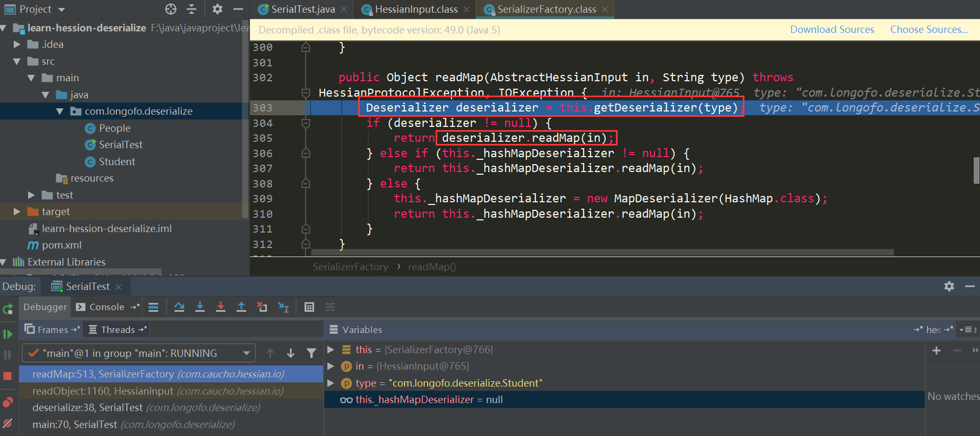
Task: Switch to the Console tab
Action: pos(106,307)
